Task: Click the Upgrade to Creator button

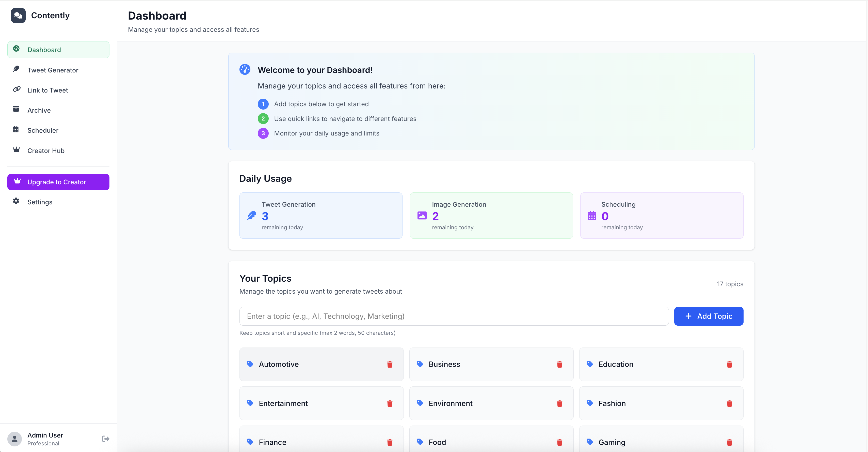Action: point(58,182)
